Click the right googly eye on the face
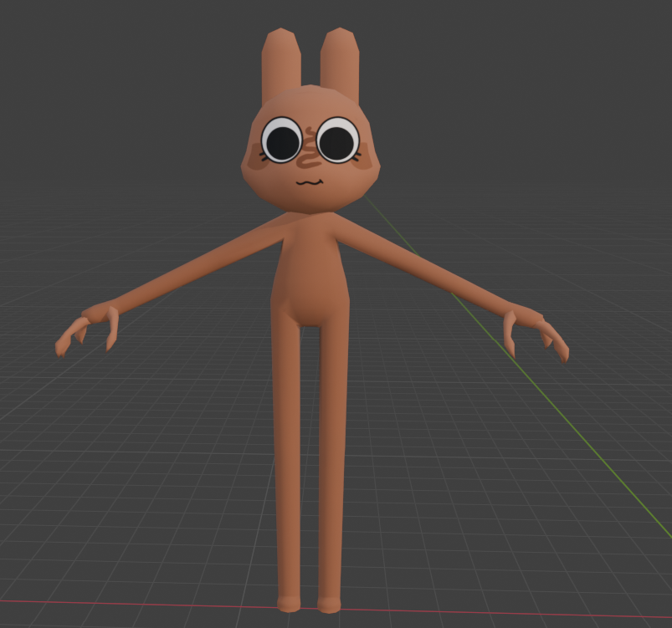 point(338,140)
